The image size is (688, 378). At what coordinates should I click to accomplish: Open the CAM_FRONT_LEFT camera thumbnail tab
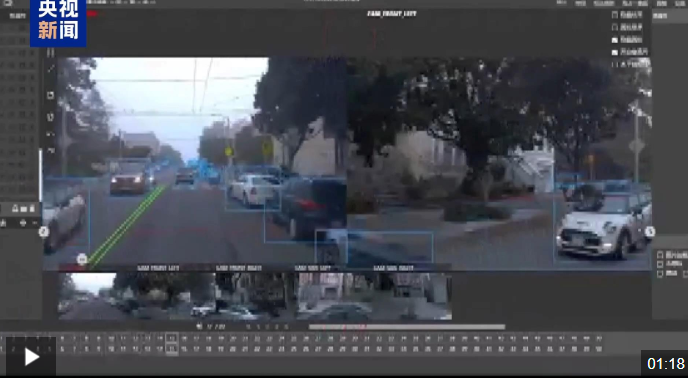coord(158,268)
